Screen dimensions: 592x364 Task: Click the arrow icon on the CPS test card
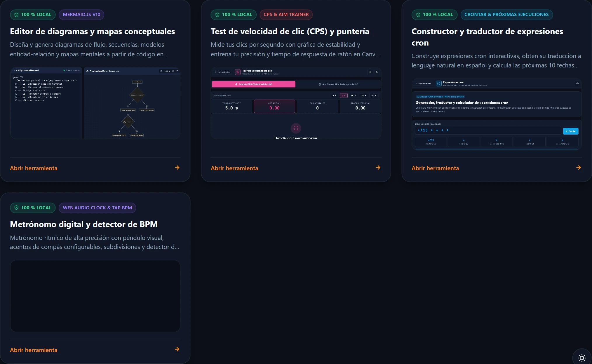coord(378,168)
